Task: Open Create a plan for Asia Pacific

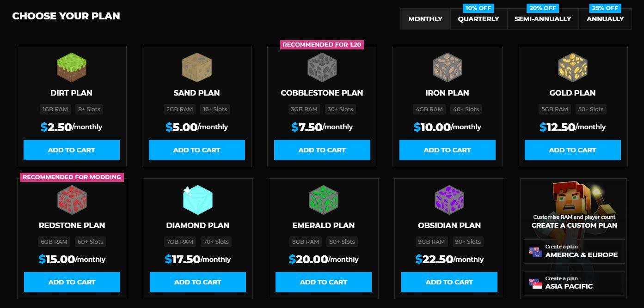Action: click(x=574, y=283)
